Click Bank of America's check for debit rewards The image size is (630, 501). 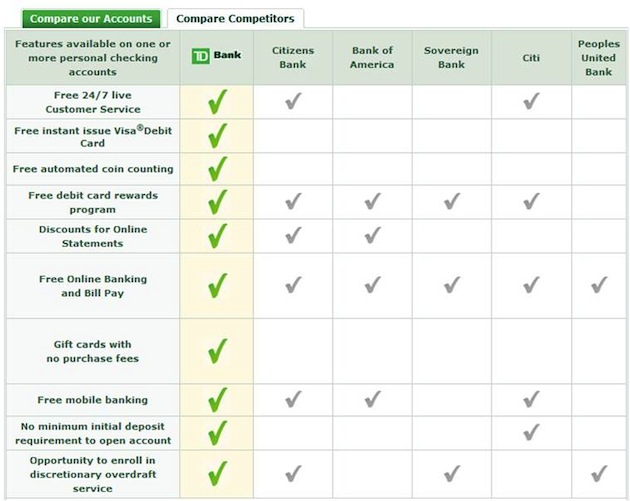coord(372,202)
